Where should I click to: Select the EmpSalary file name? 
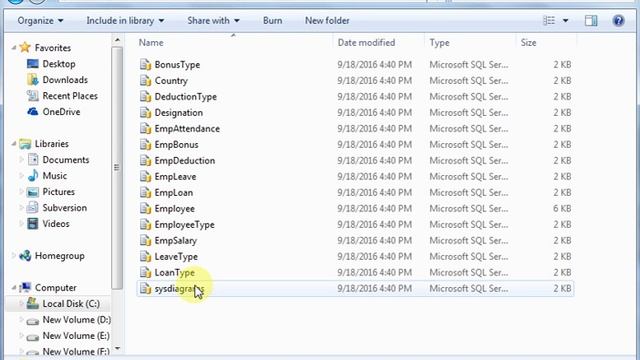click(176, 240)
